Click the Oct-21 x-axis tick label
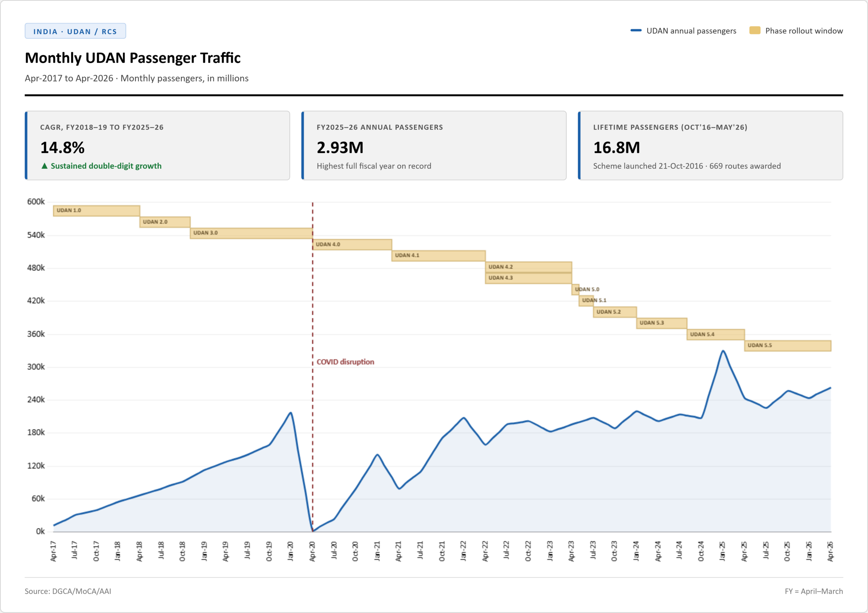 click(x=442, y=551)
